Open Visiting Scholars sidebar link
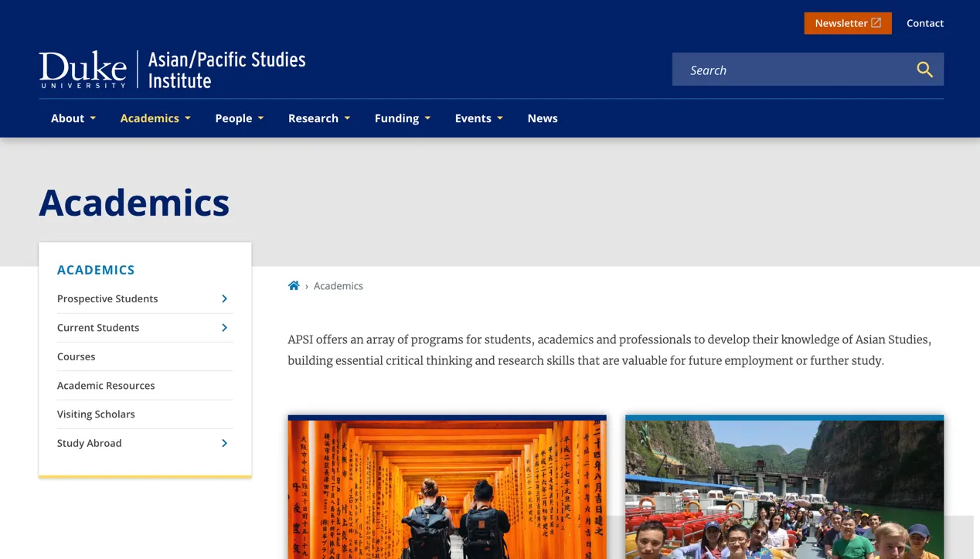 pyautogui.click(x=96, y=414)
